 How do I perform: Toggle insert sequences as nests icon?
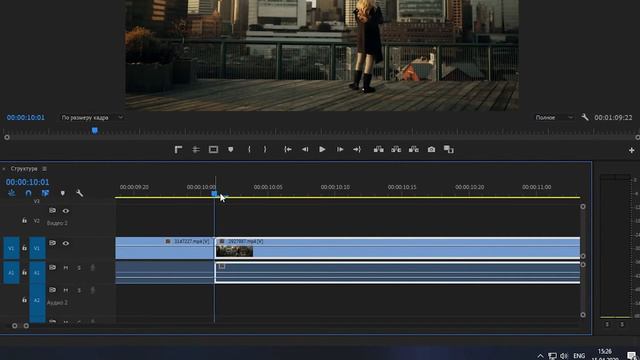pyautogui.click(x=11, y=193)
